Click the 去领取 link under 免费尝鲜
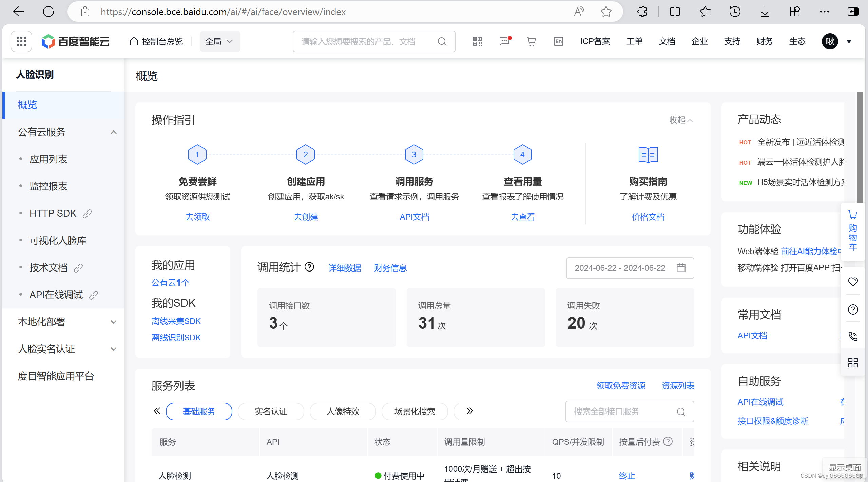The width and height of the screenshot is (868, 482). [197, 217]
